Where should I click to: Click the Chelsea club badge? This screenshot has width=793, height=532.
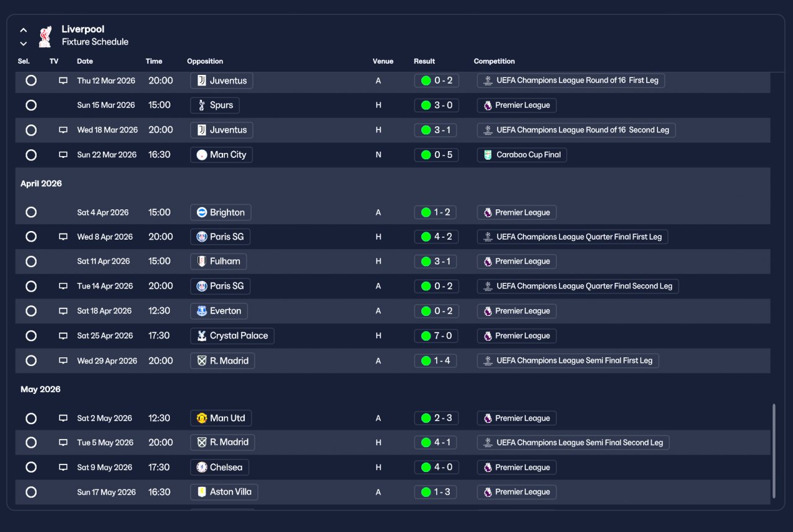(x=201, y=467)
